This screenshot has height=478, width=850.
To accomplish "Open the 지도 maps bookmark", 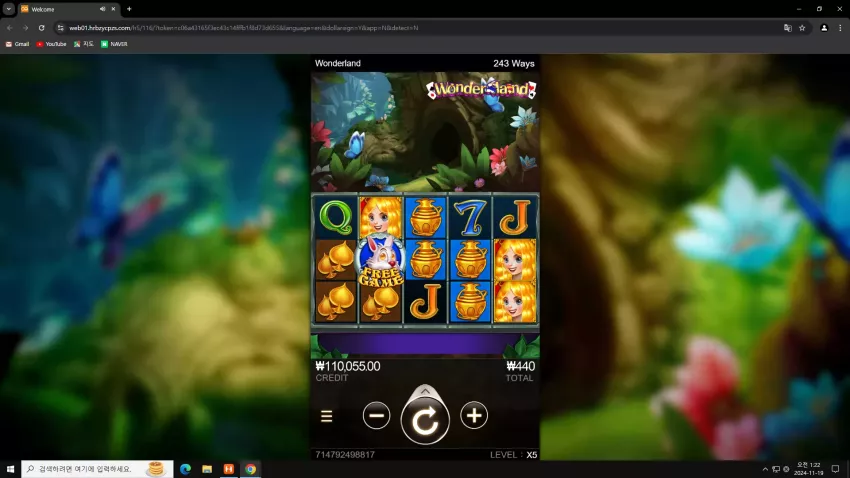I will pyautogui.click(x=84, y=44).
